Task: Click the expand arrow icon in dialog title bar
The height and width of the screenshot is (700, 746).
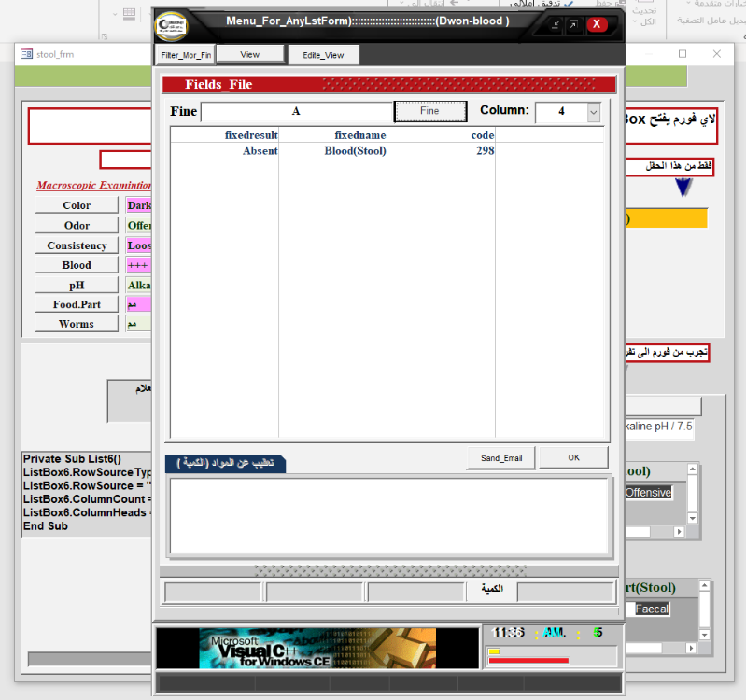Action: click(x=573, y=24)
